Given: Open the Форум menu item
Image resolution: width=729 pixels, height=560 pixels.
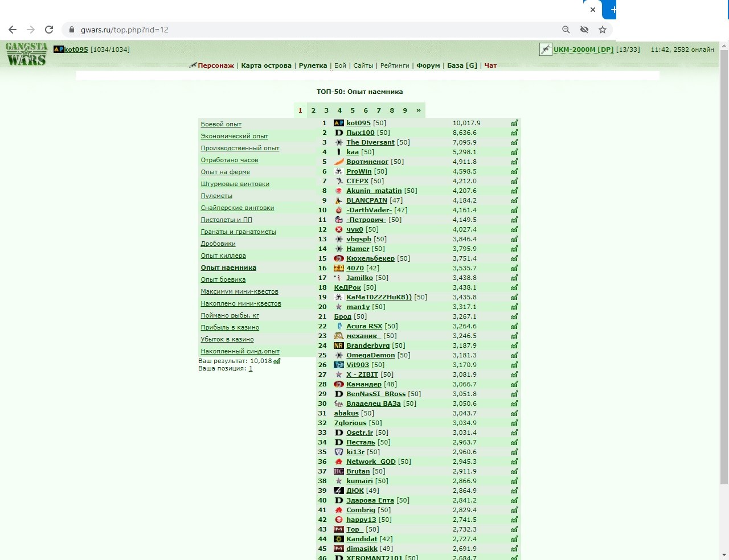Looking at the screenshot, I should coord(428,65).
